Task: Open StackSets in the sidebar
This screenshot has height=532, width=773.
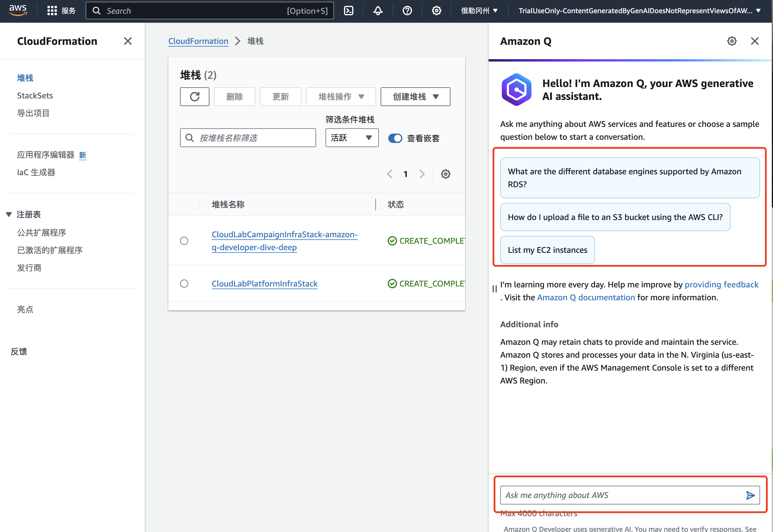Action: (35, 96)
